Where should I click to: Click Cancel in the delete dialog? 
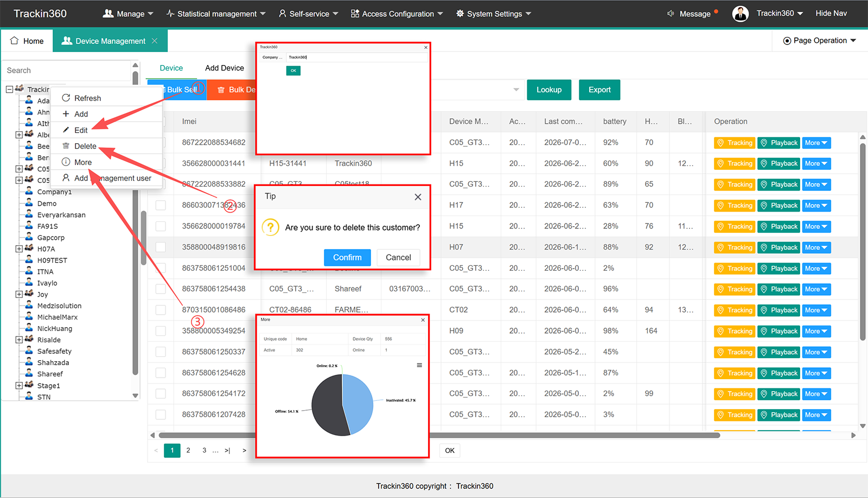[398, 257]
